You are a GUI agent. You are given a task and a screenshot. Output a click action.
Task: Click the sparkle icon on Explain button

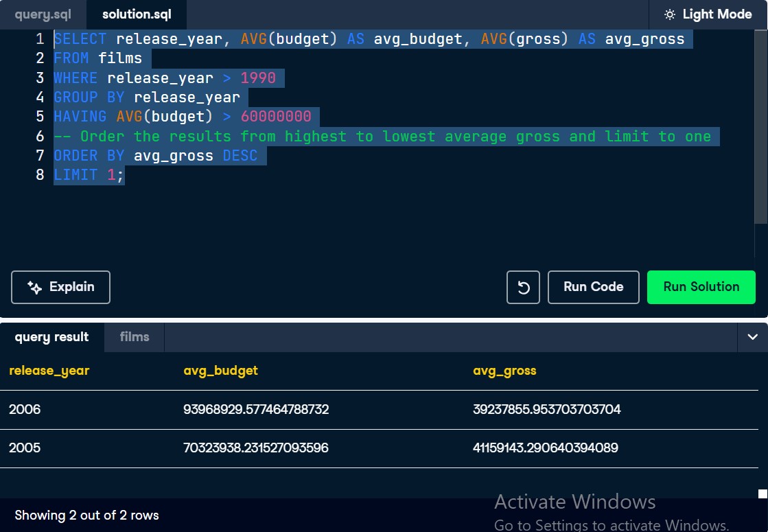(34, 287)
